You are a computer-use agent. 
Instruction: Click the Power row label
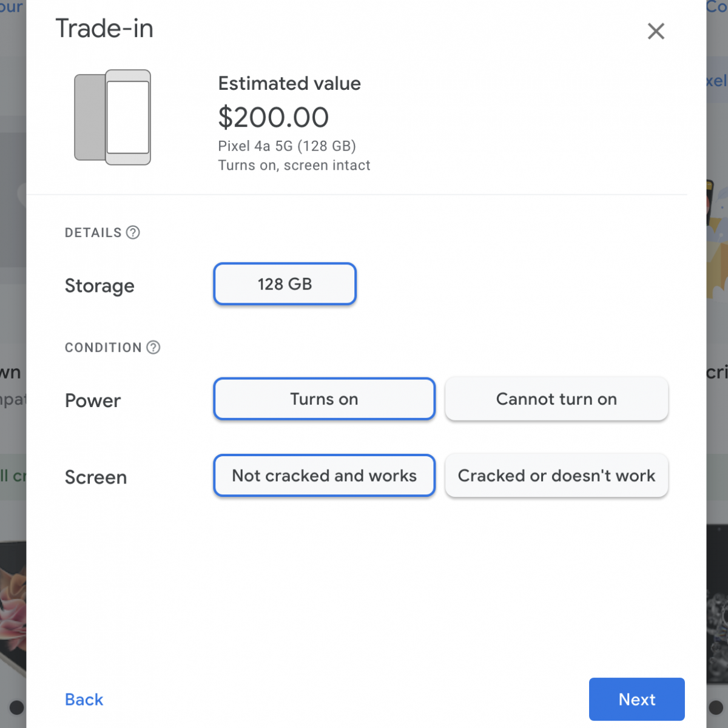click(x=93, y=400)
